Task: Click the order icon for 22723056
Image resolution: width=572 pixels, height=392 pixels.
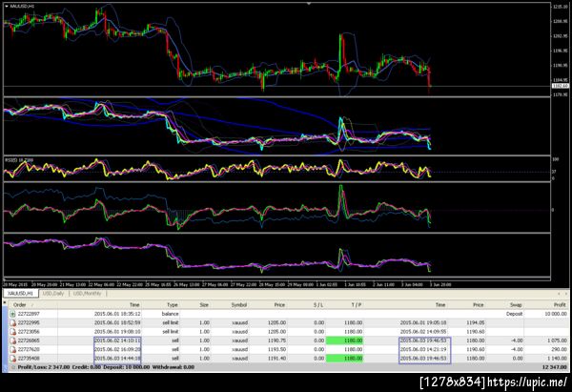Action: (12, 332)
